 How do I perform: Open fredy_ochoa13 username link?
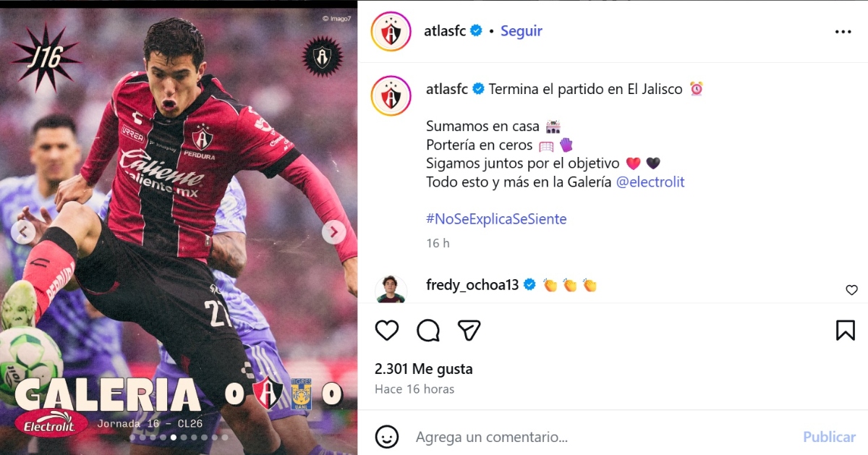pos(472,285)
